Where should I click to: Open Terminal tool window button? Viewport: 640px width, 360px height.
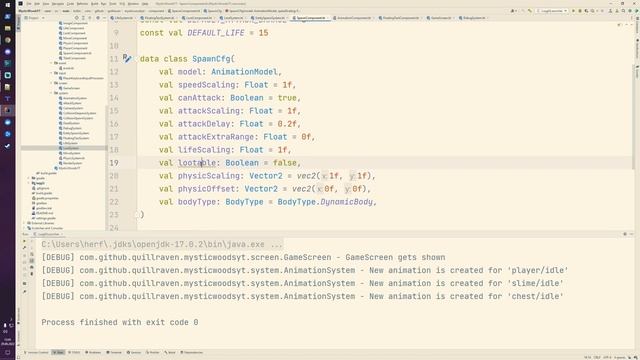114,352
